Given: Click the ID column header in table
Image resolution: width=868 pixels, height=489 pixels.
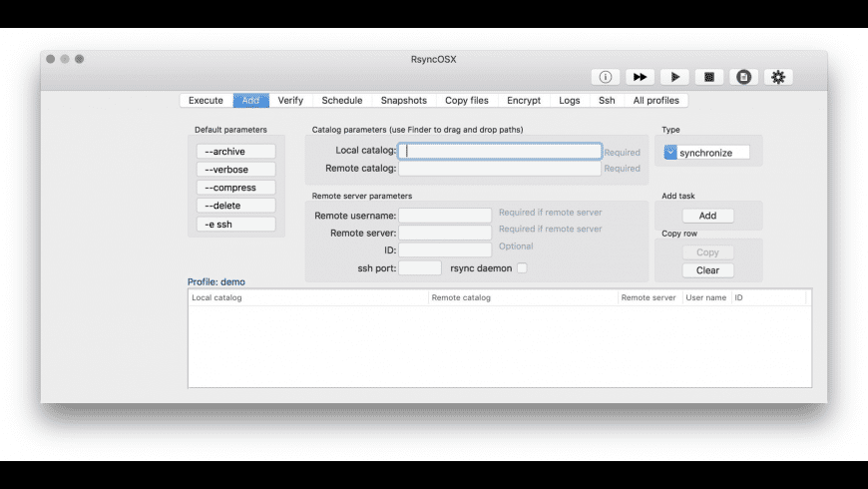Looking at the screenshot, I should tap(769, 297).
